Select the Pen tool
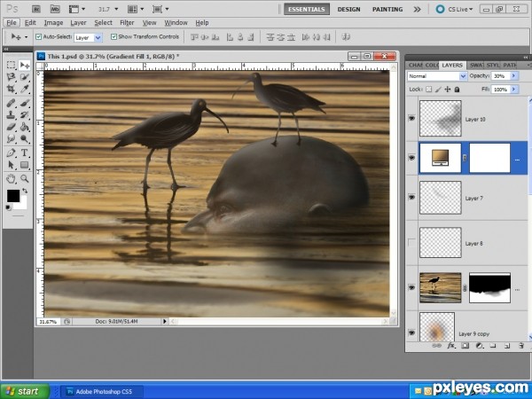532x399 pixels. [x=12, y=153]
